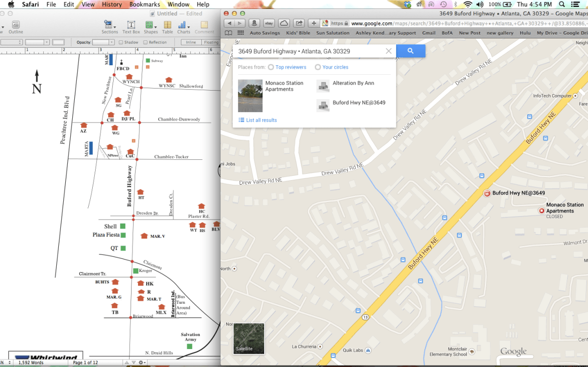Open the Charts insert tool

tap(183, 25)
